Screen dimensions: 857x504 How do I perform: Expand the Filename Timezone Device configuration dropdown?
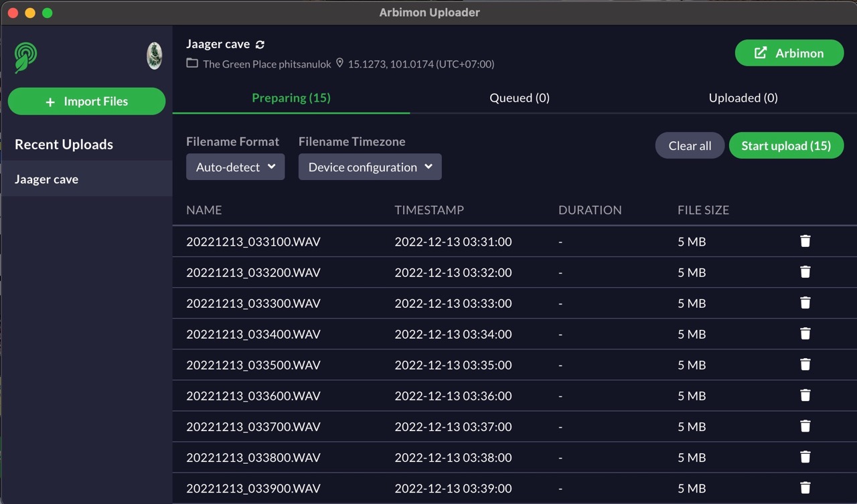[x=370, y=167]
